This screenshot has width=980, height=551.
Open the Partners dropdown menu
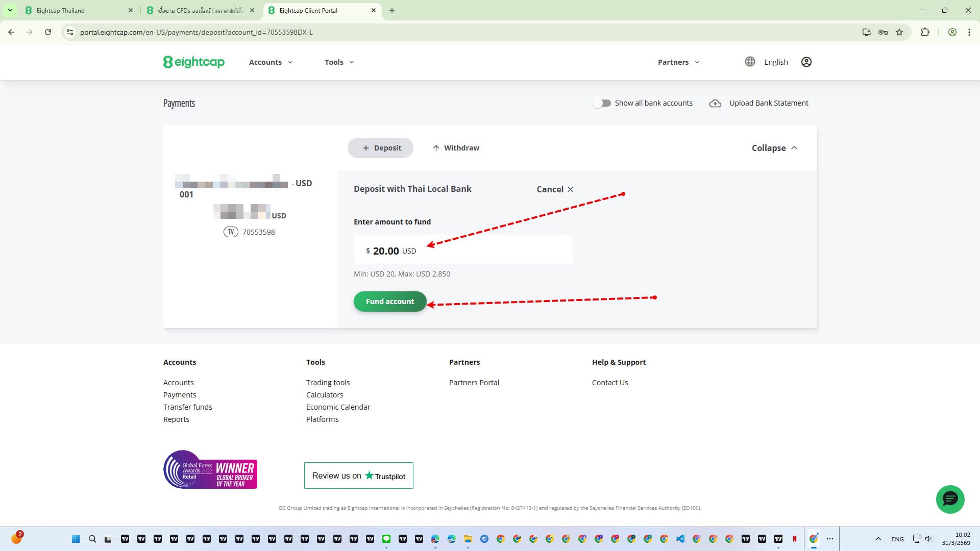678,62
